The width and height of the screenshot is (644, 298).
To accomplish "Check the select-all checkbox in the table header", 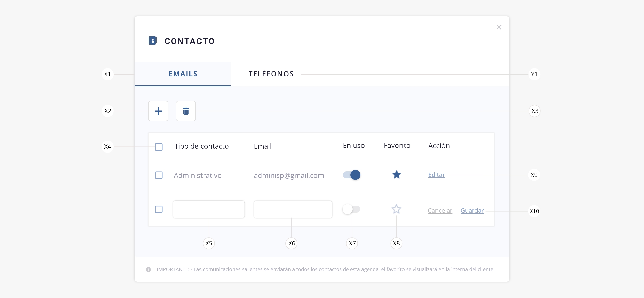I will (x=159, y=147).
